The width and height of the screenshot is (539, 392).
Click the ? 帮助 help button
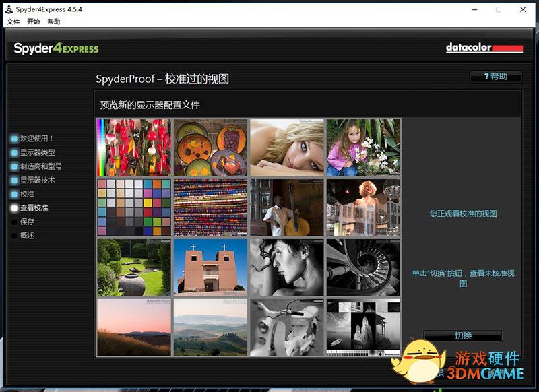click(x=496, y=77)
